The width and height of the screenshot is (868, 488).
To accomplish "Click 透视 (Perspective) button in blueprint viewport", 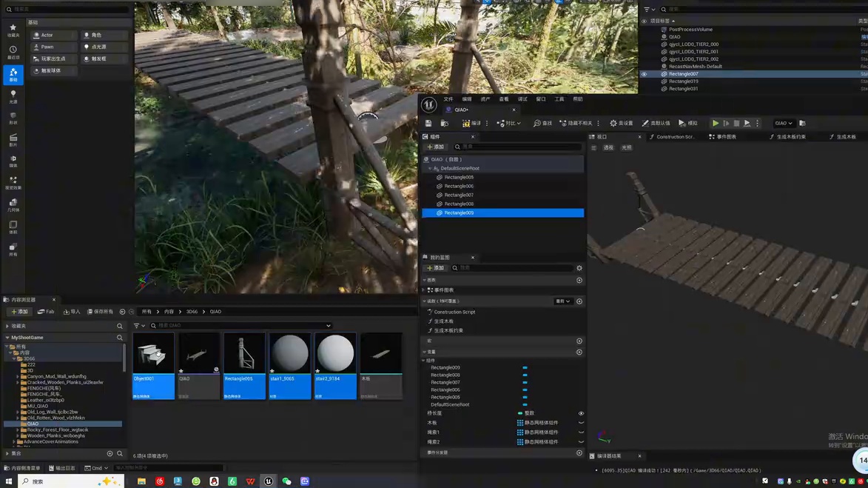I will [608, 148].
